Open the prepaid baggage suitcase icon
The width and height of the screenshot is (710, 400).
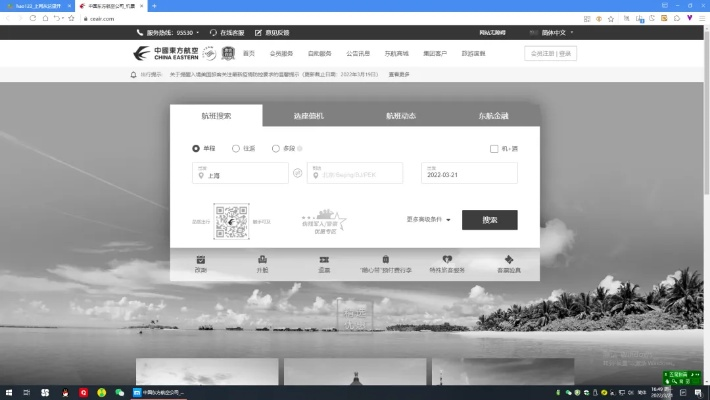click(386, 260)
